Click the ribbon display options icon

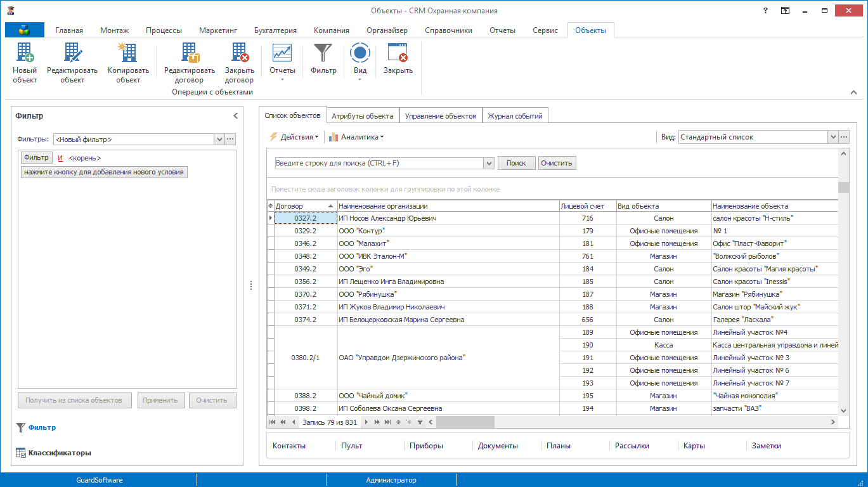(785, 11)
